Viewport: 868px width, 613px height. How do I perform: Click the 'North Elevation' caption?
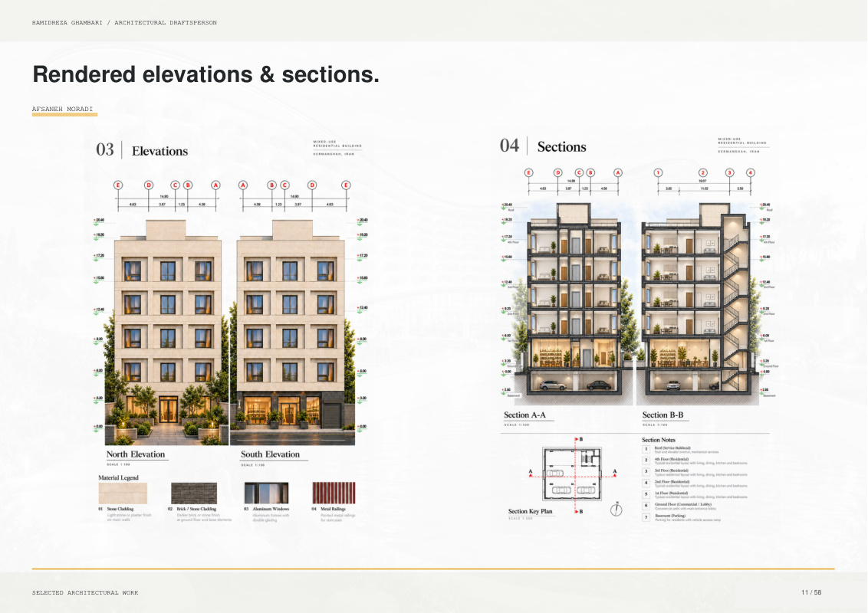click(x=136, y=454)
